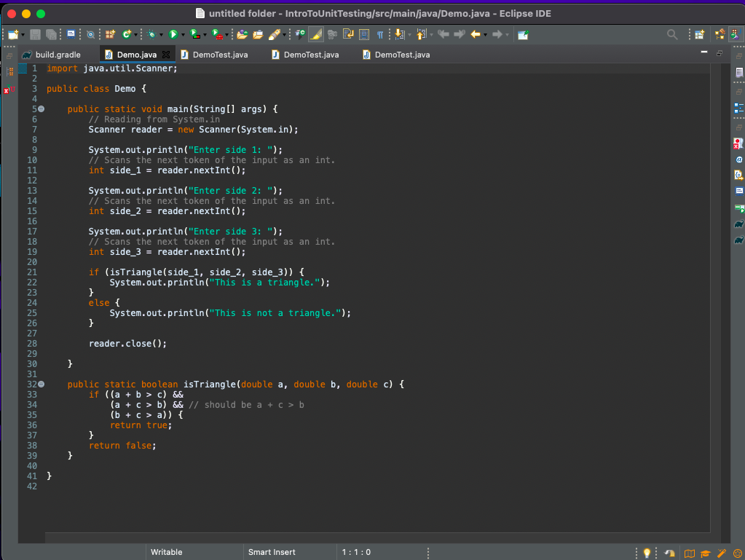Click the magnifier Quick Access search icon

coord(672,34)
